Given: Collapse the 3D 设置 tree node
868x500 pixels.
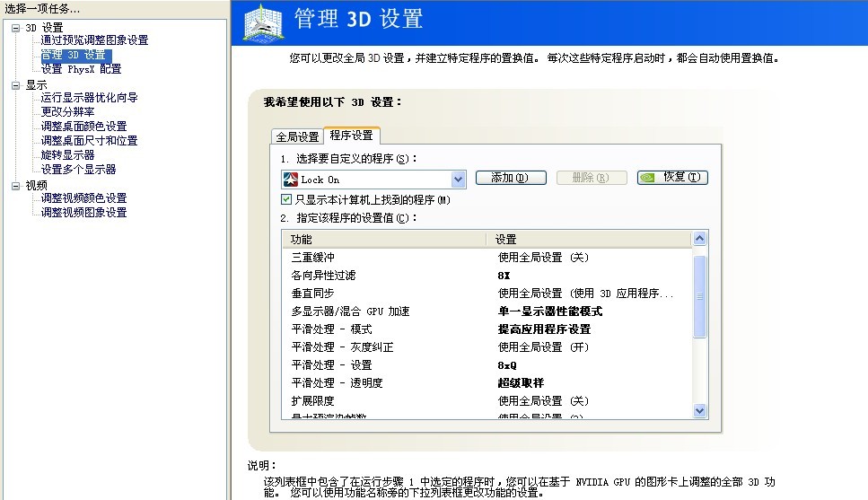Looking at the screenshot, I should [15, 28].
